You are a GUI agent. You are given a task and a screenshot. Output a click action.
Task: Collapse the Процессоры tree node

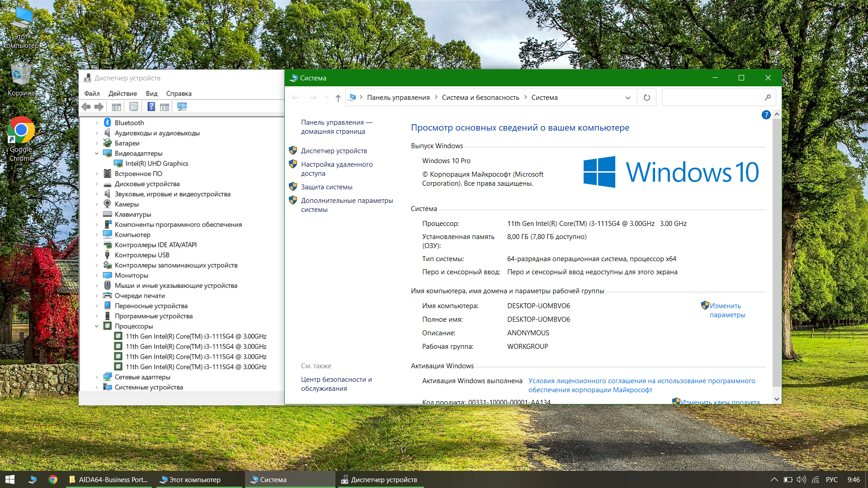coord(96,326)
